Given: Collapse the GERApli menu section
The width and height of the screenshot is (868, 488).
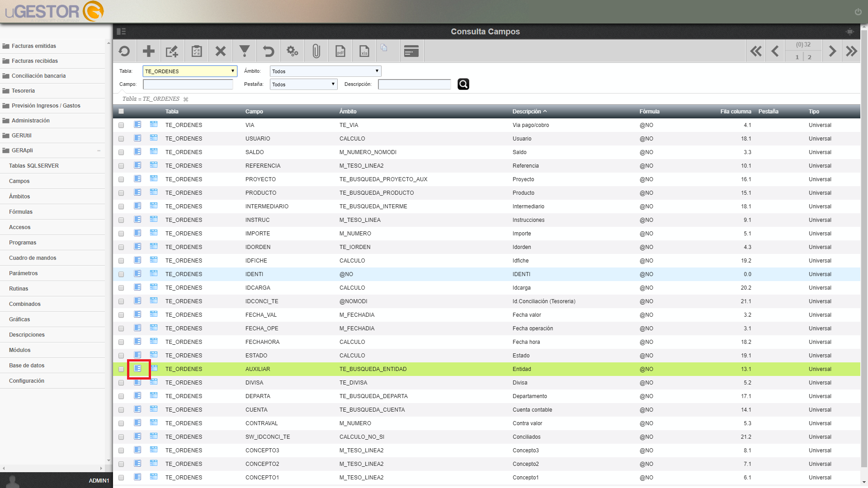Looking at the screenshot, I should (x=99, y=150).
